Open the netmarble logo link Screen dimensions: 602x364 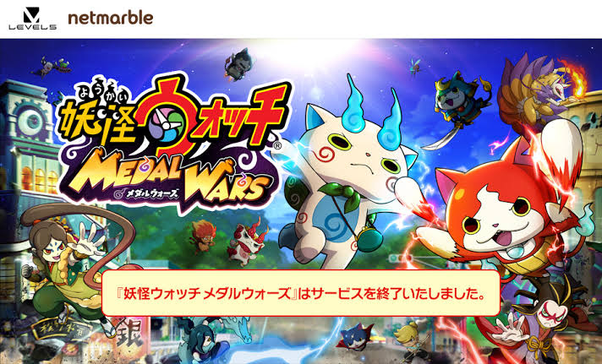[x=111, y=18]
